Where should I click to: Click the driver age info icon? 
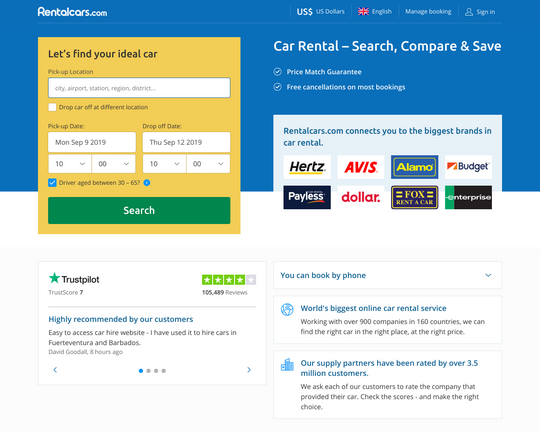click(x=147, y=183)
